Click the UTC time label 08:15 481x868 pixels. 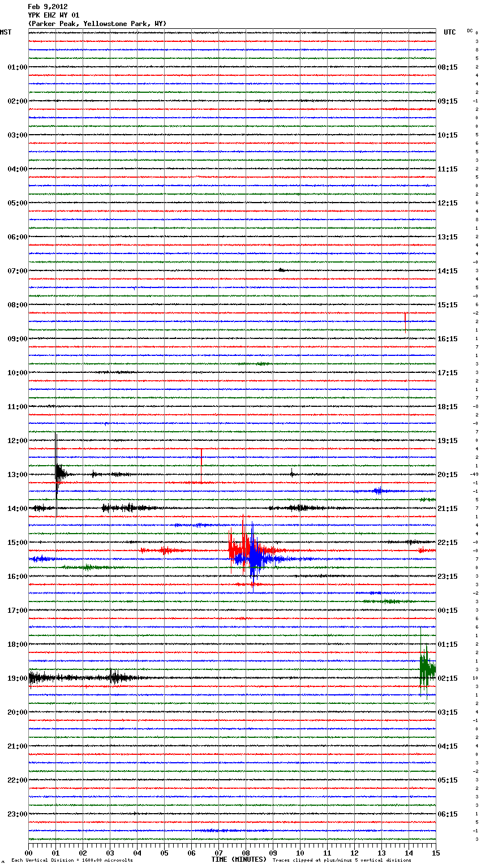pos(448,67)
